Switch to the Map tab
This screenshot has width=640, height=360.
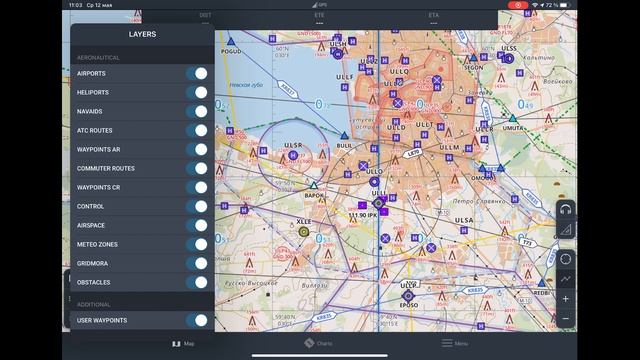coord(183,344)
